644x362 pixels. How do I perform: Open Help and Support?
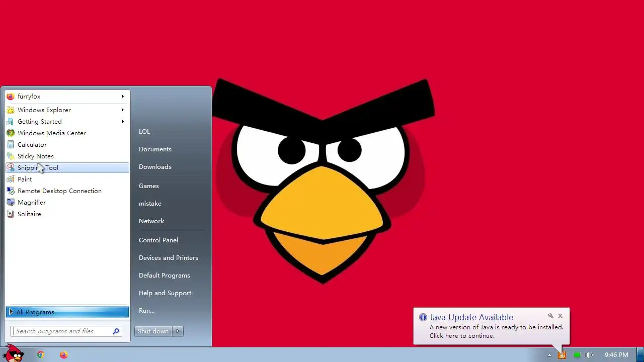pyautogui.click(x=165, y=293)
